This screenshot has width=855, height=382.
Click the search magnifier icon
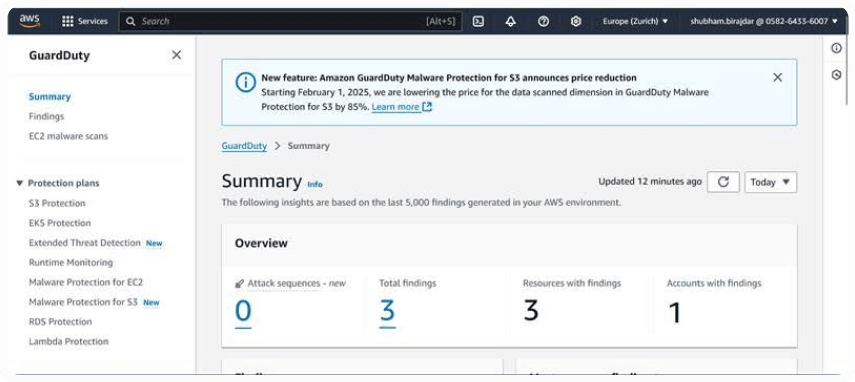pyautogui.click(x=130, y=21)
